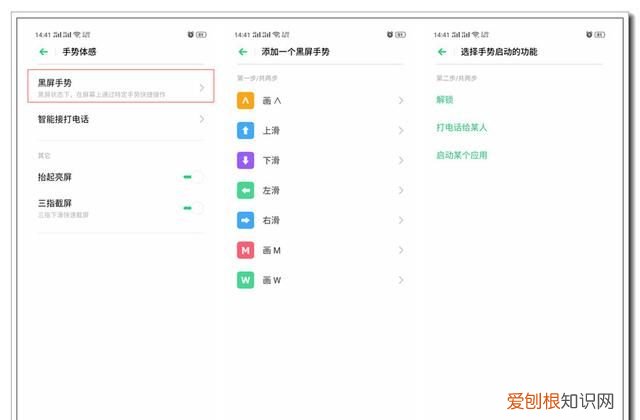Tap the blue 右滑 right-arrow icon
The width and height of the screenshot is (640, 420).
[x=245, y=220]
